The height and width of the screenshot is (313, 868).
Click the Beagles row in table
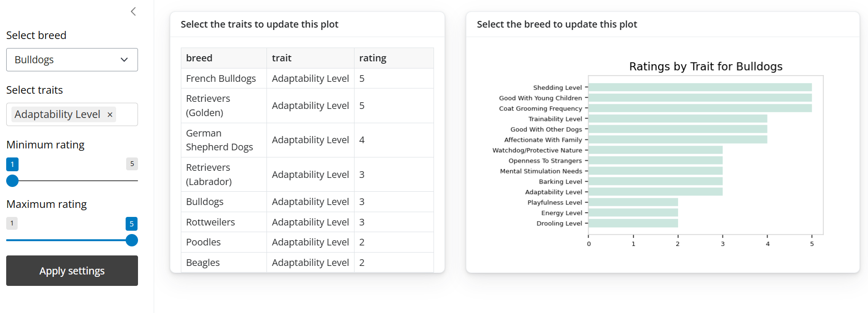(x=203, y=263)
